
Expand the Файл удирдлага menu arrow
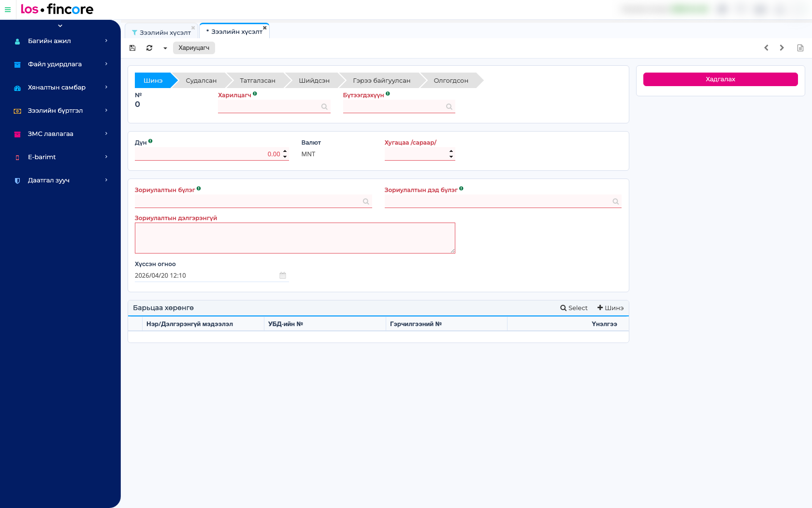(106, 64)
